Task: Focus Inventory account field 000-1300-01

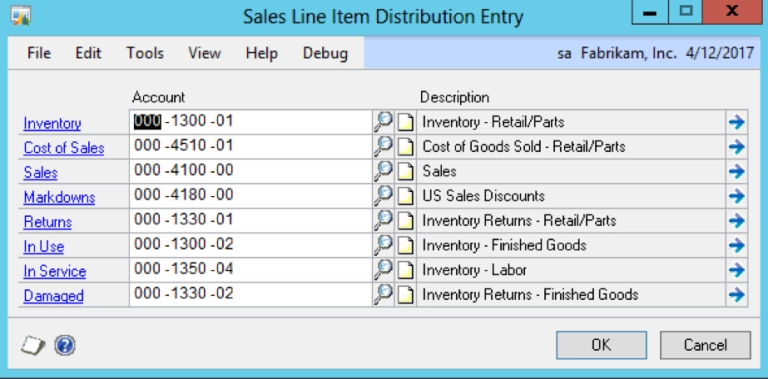Action: [x=250, y=122]
